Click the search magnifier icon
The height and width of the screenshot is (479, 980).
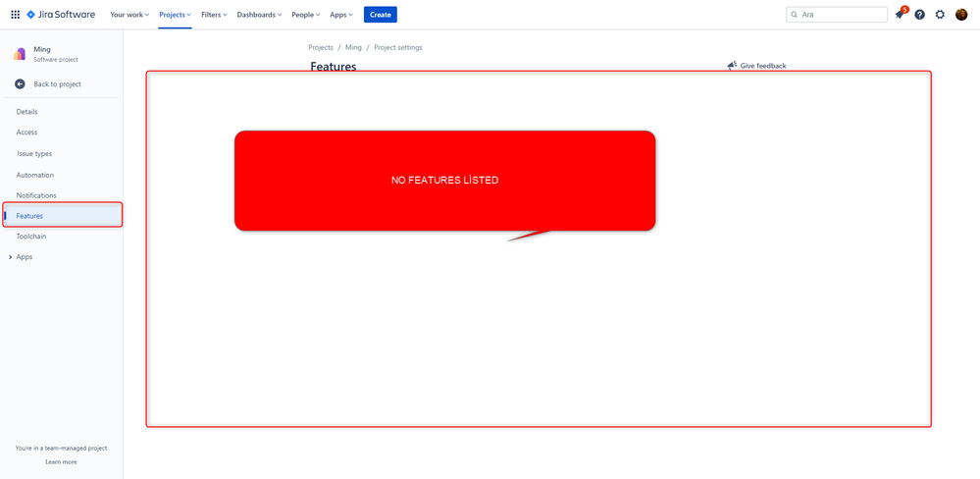click(x=795, y=15)
